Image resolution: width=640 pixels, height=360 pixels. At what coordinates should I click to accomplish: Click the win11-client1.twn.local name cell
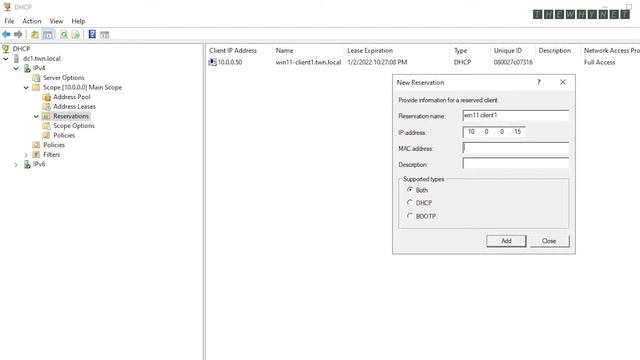click(x=308, y=62)
